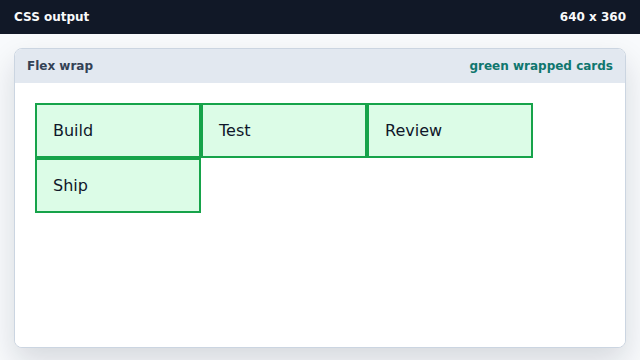Choose the Ship card

click(118, 186)
